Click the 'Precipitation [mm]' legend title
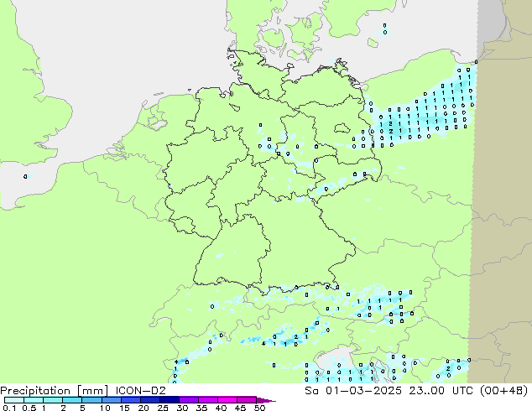The width and height of the screenshot is (532, 411). pos(55,391)
